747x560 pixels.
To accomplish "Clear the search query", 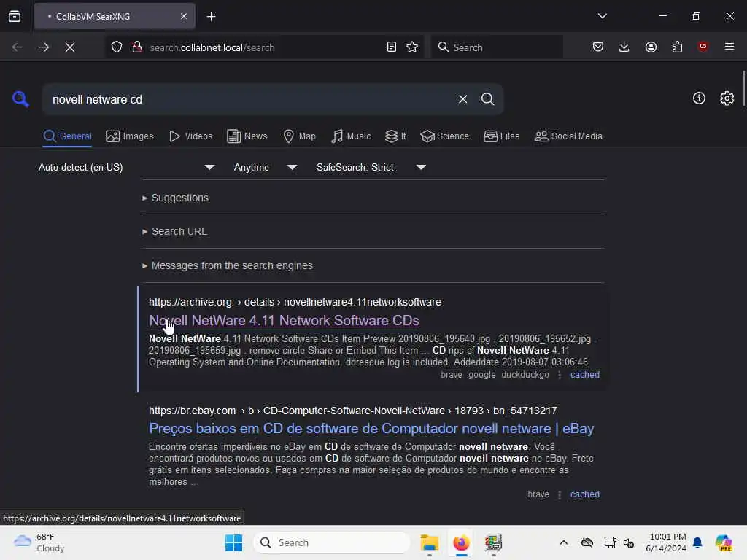I will 462,99.
